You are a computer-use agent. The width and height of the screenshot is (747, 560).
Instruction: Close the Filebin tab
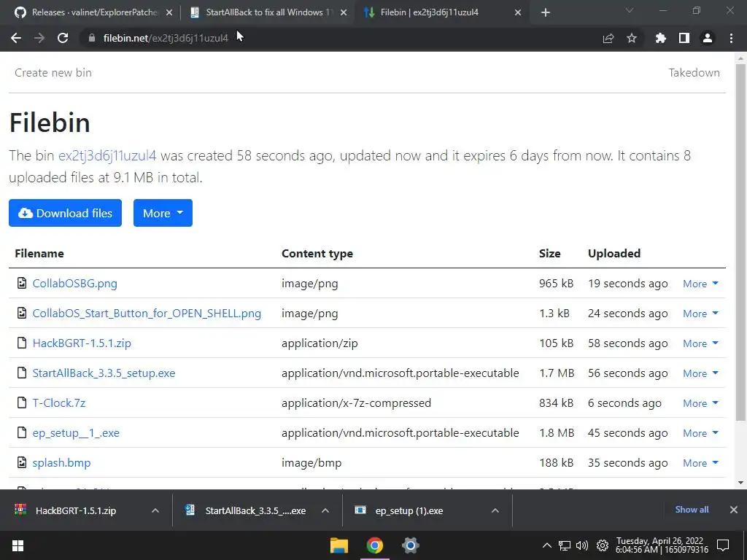click(518, 13)
